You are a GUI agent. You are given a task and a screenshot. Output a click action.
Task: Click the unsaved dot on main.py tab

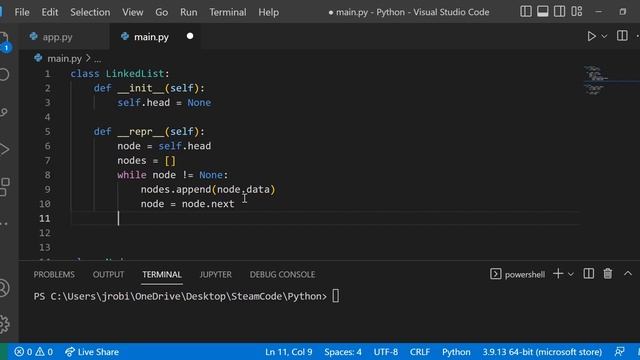[x=190, y=36]
